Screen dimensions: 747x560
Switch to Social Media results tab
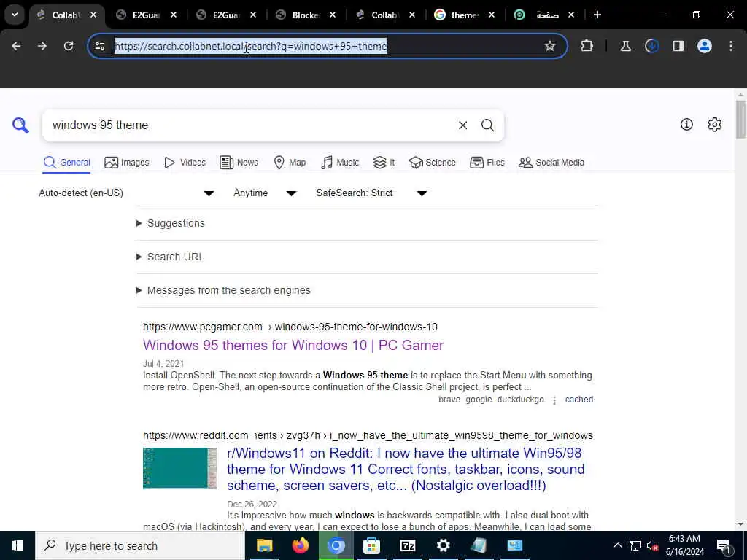[x=551, y=163]
